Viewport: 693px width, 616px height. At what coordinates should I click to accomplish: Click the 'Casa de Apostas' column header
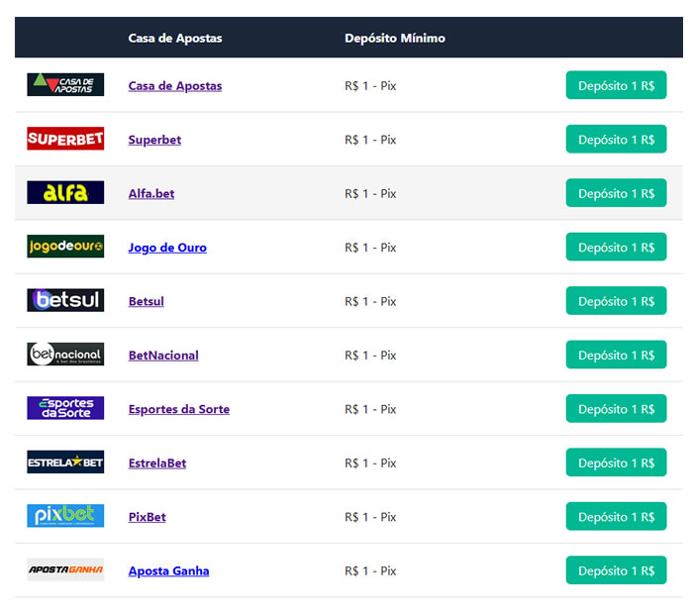(175, 38)
